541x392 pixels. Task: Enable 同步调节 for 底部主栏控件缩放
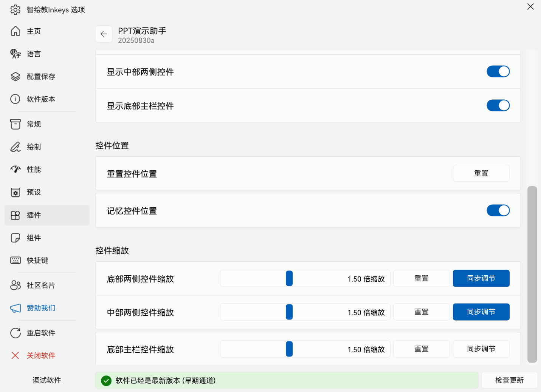point(481,349)
